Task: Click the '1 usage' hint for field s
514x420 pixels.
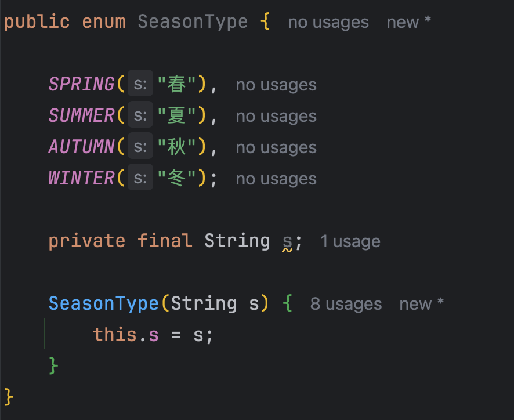Action: (x=350, y=242)
